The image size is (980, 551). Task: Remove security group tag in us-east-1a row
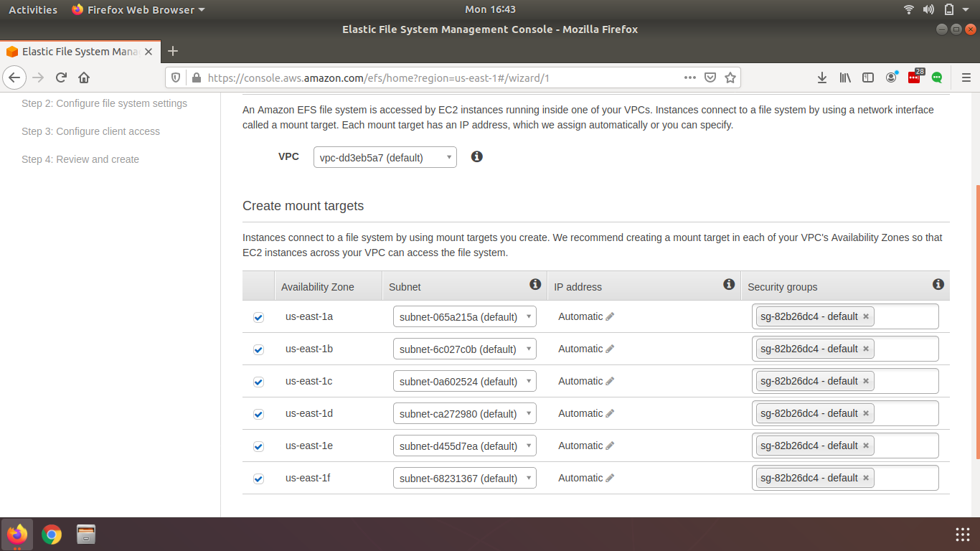(x=866, y=316)
